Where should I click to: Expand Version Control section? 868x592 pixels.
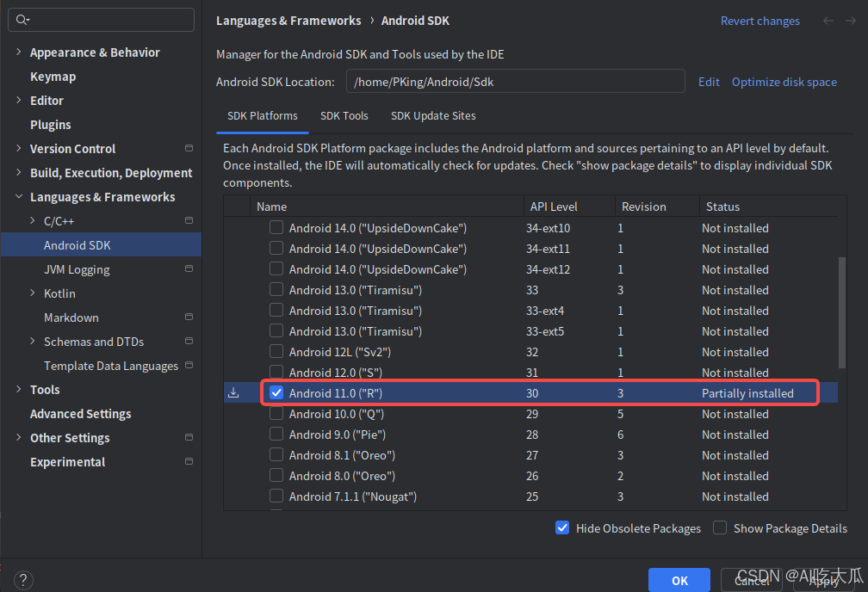coord(19,148)
